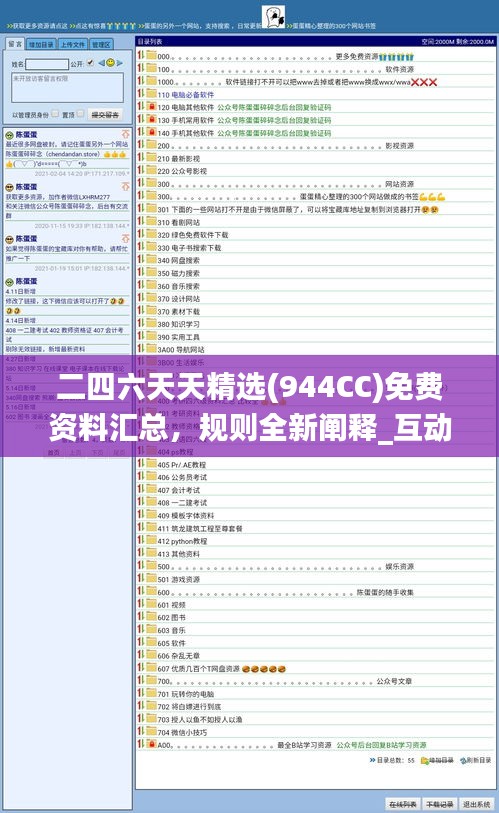Click the site logo image at top
499x813 pixels.
pyautogui.click(x=273, y=16)
